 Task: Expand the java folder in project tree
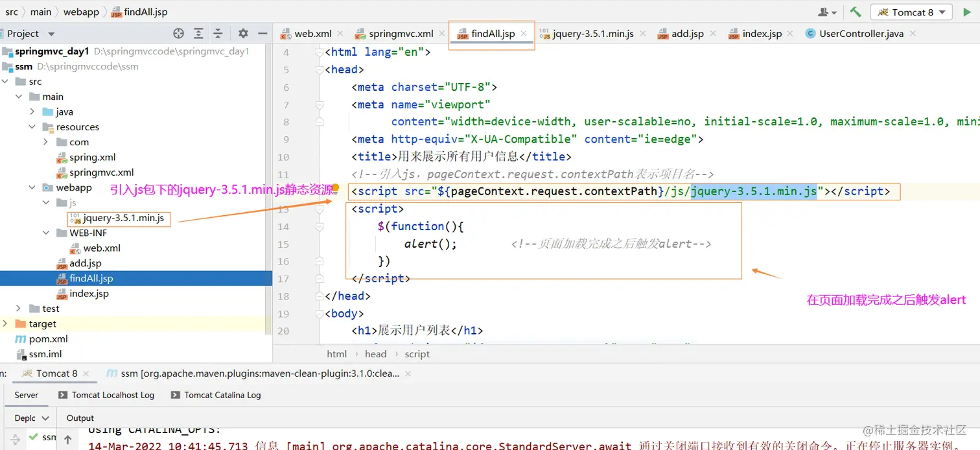tap(32, 112)
